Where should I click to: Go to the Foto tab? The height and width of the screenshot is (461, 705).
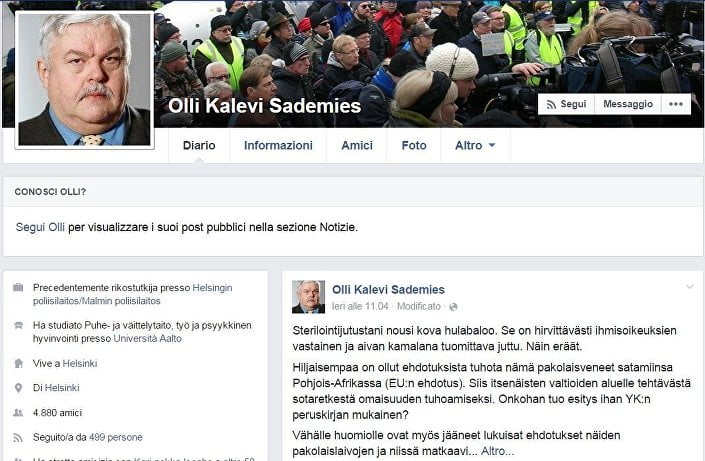click(414, 145)
